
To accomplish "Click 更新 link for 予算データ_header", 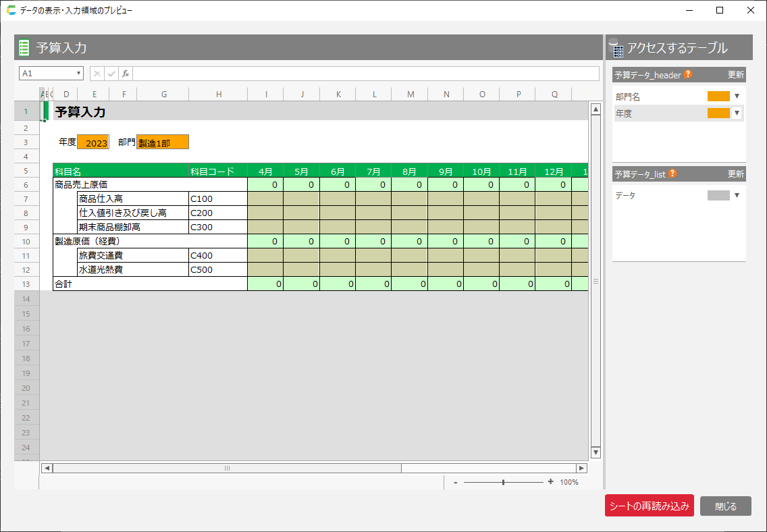I will click(735, 75).
